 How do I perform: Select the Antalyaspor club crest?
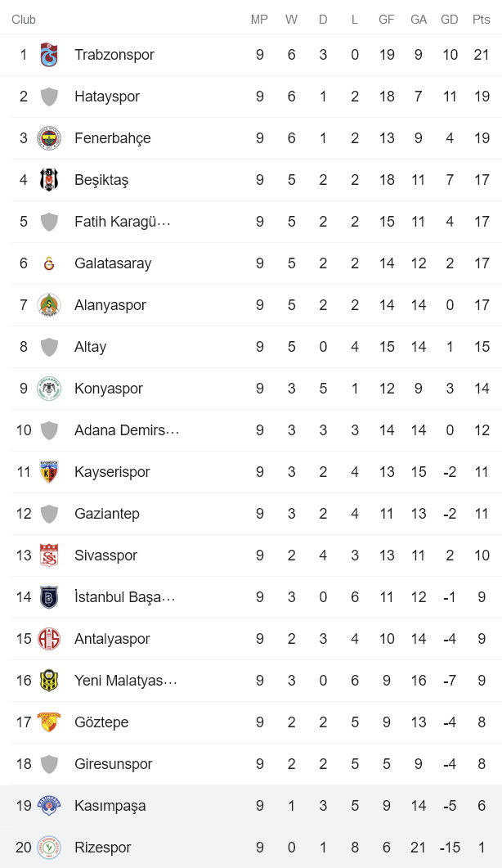[x=50, y=639]
